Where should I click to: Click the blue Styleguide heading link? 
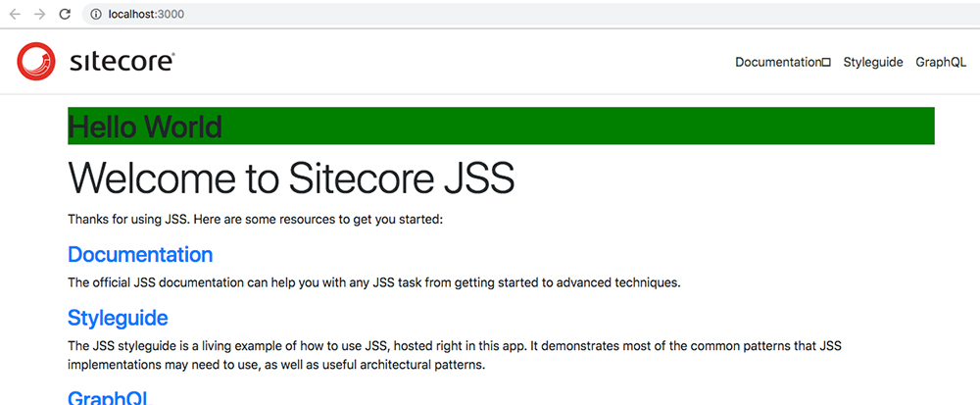(118, 318)
